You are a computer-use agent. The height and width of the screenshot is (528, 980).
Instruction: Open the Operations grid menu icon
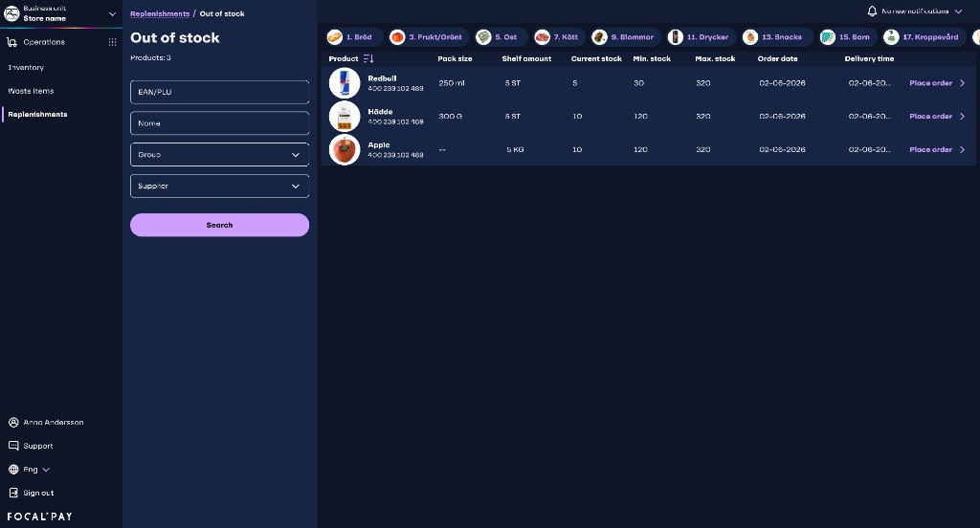point(113,42)
